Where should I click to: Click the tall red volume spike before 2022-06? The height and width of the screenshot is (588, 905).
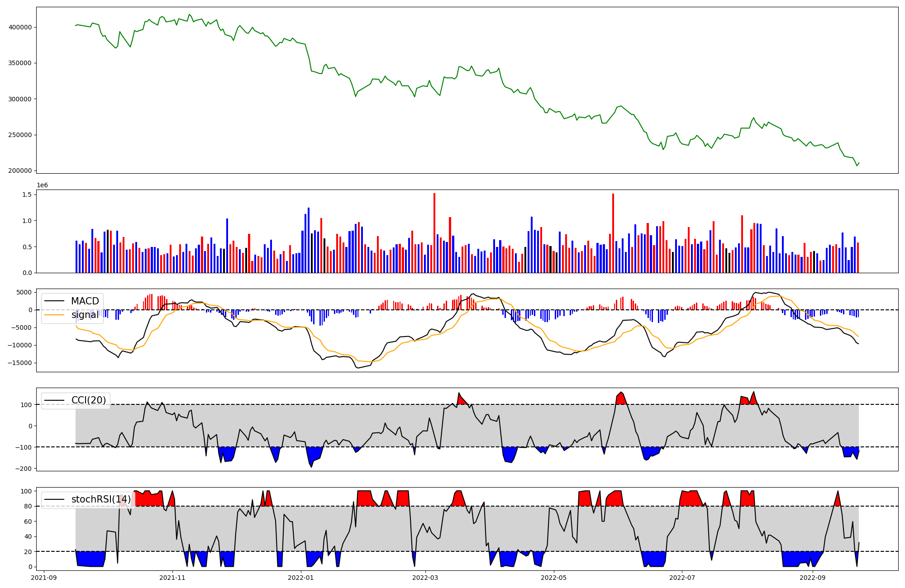click(613, 233)
